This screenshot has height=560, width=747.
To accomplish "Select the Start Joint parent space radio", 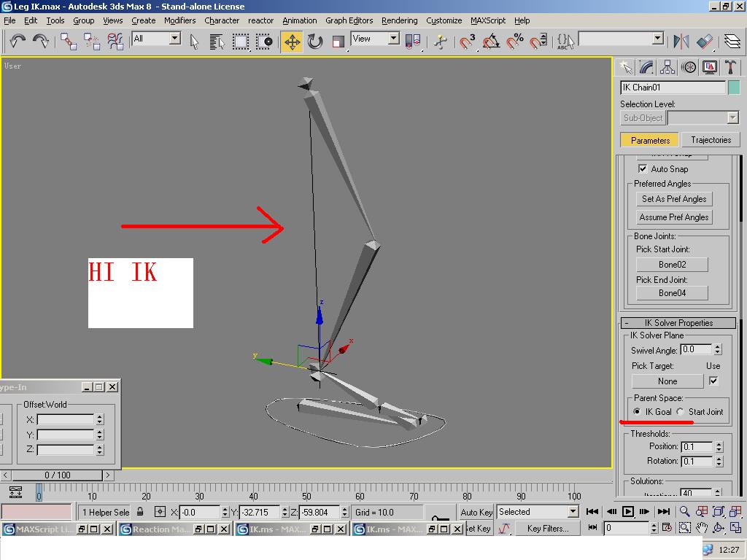I will [x=681, y=412].
